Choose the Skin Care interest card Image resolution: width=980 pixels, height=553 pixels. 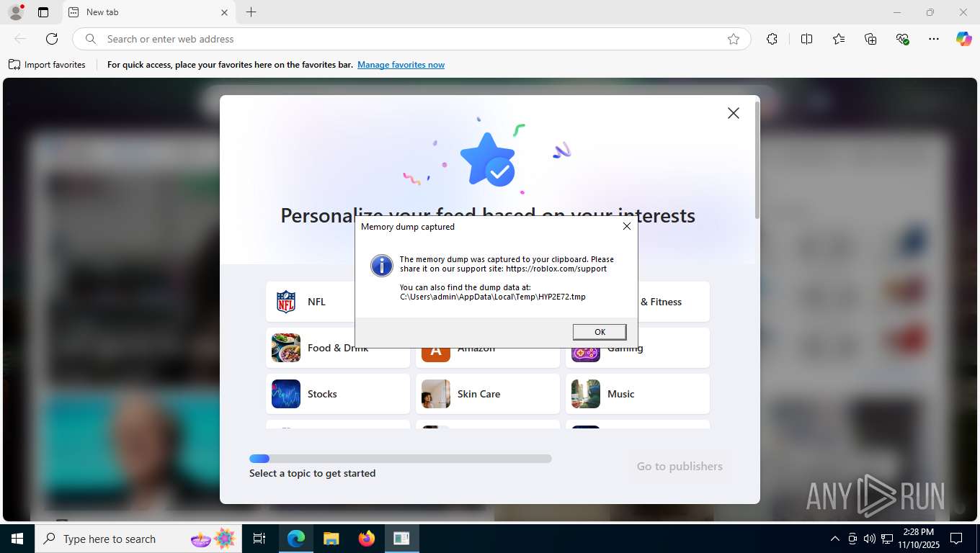[x=488, y=394]
